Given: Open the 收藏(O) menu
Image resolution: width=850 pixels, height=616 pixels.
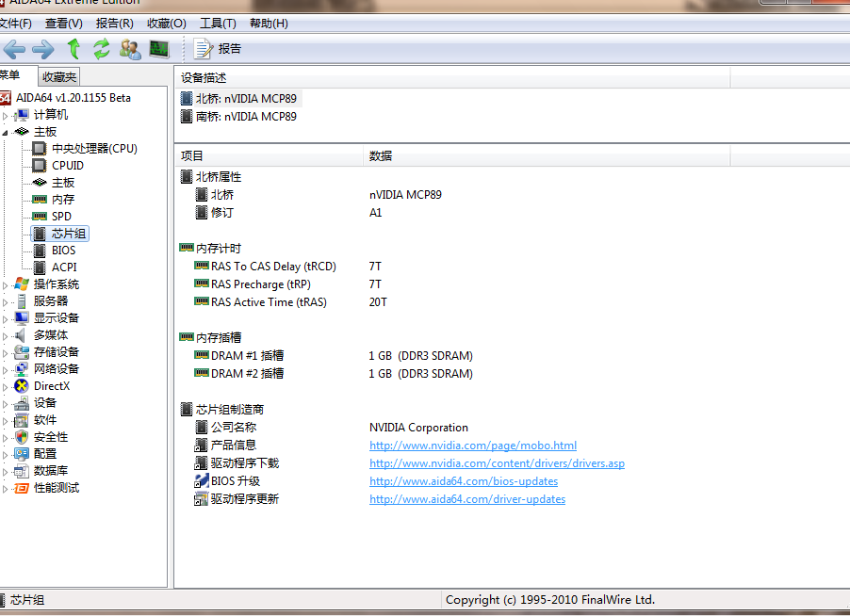Looking at the screenshot, I should point(167,24).
